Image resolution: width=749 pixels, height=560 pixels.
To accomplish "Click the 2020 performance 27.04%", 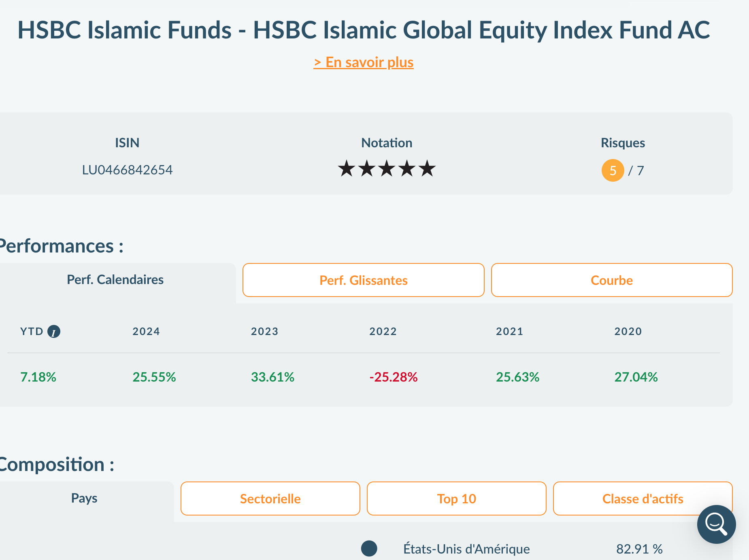I will pos(636,377).
